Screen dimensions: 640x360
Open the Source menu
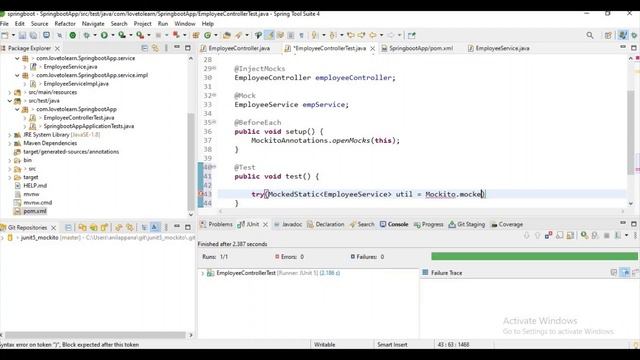click(40, 24)
